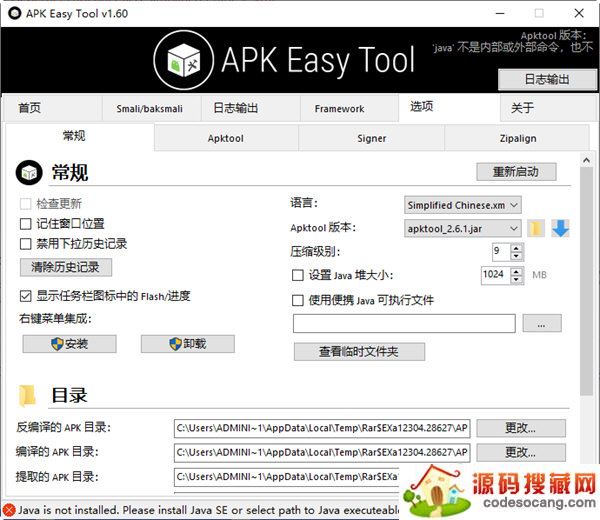Decrease Java heap size with down arrow
Viewport: 600px width, 520px height.
517,280
